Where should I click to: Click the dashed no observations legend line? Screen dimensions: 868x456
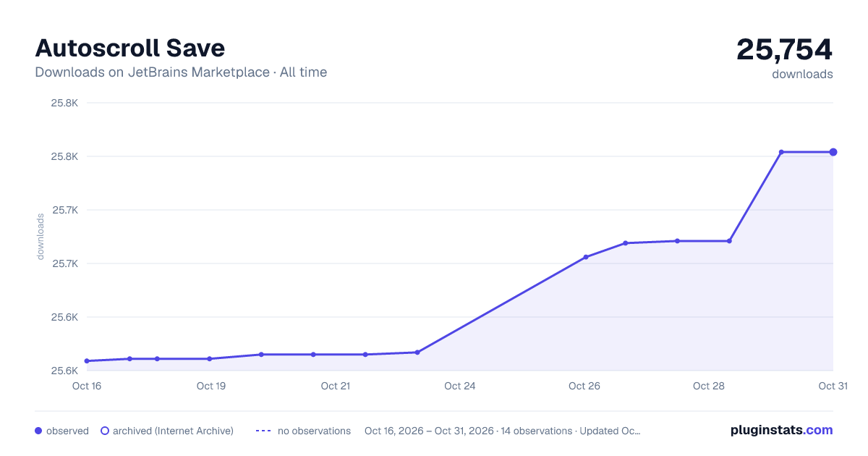coord(263,431)
